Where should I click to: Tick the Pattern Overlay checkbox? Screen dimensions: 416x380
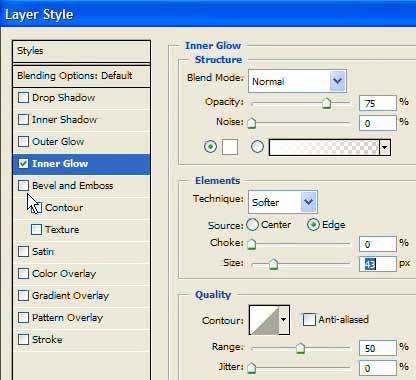point(23,317)
